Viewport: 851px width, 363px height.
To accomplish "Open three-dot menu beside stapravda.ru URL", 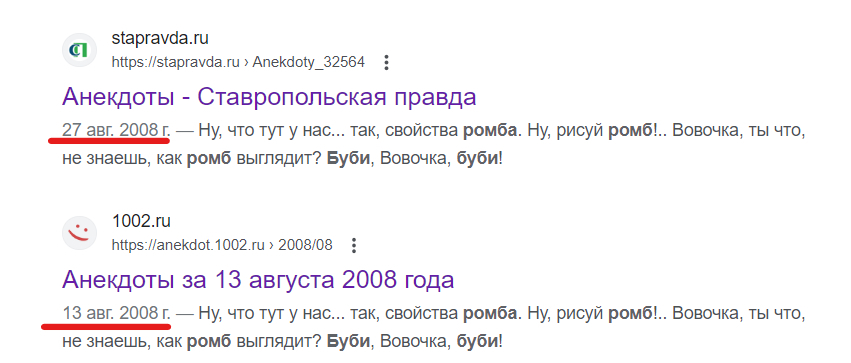I will pos(386,63).
